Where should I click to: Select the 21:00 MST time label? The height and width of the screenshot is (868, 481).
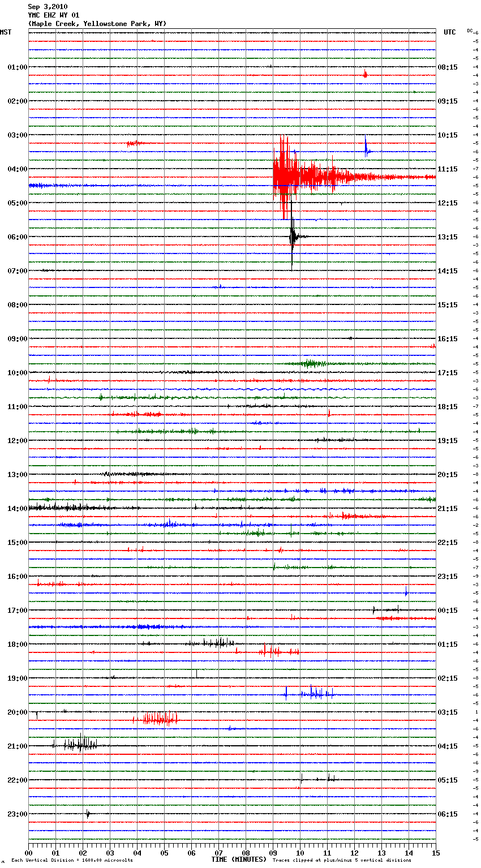17,746
